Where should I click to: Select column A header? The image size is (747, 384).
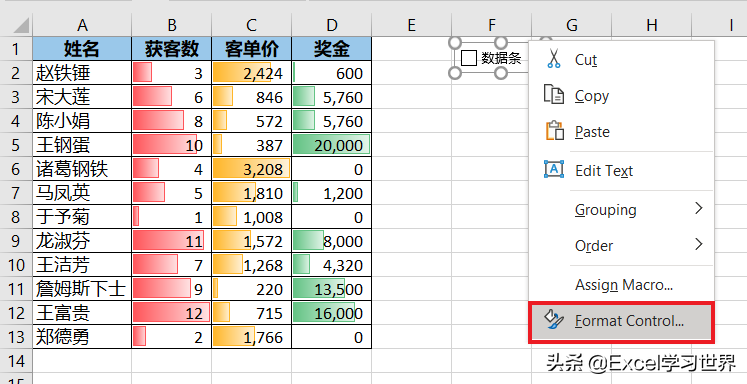(x=82, y=25)
